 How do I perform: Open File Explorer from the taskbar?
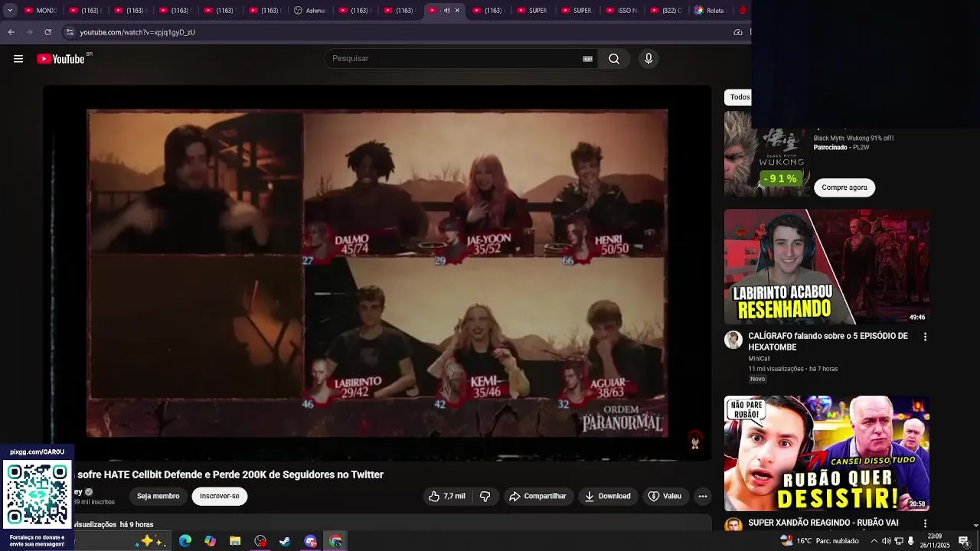(235, 541)
